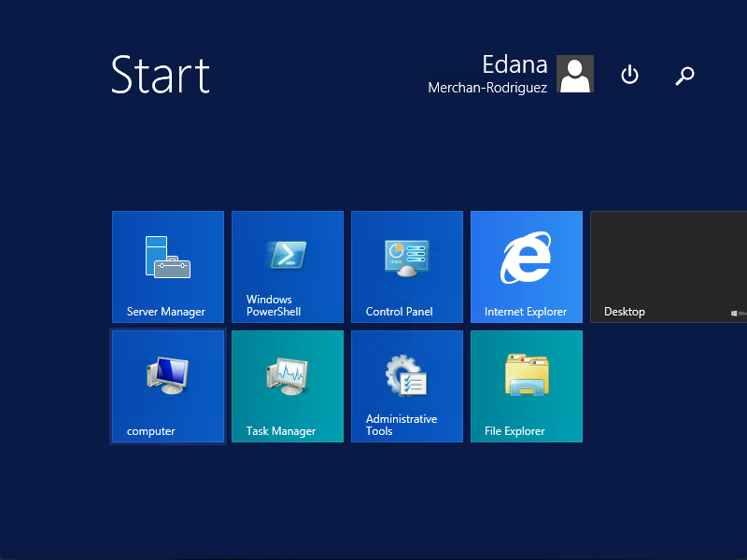Click the user account picture
The width and height of the screenshot is (747, 560).
pos(575,74)
